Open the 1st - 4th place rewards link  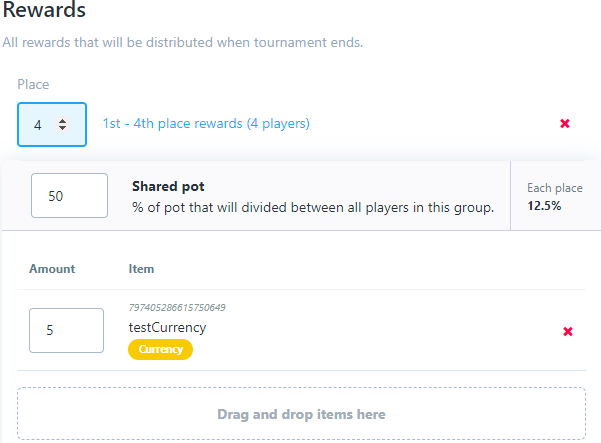pyautogui.click(x=206, y=124)
